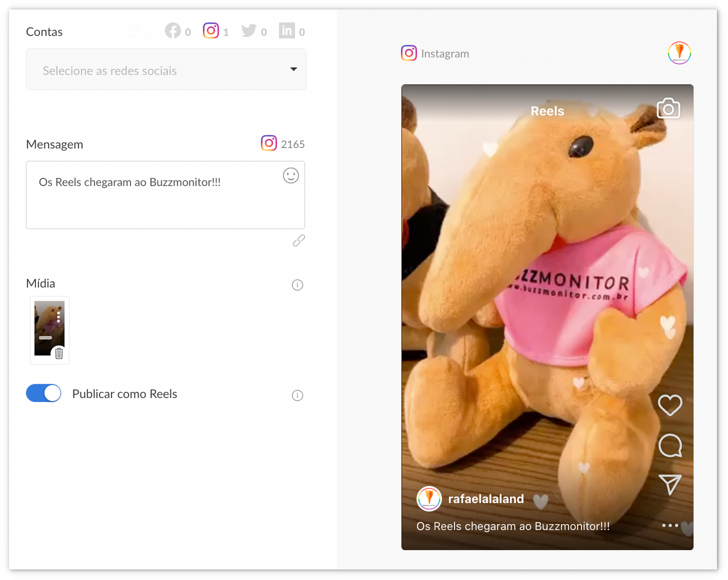The image size is (728, 580).
Task: Open the emoji picker in the message box
Action: click(291, 175)
